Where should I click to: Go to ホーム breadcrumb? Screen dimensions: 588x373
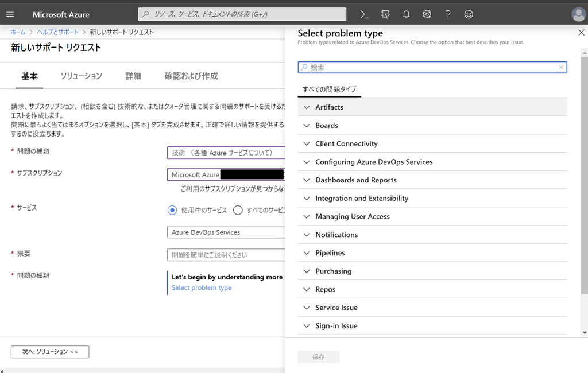[x=18, y=32]
